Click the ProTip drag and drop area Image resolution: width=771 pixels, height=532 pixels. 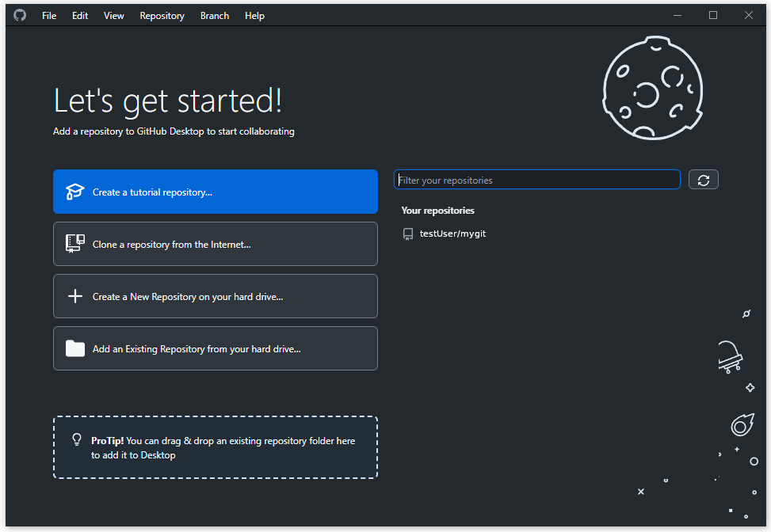tap(215, 447)
